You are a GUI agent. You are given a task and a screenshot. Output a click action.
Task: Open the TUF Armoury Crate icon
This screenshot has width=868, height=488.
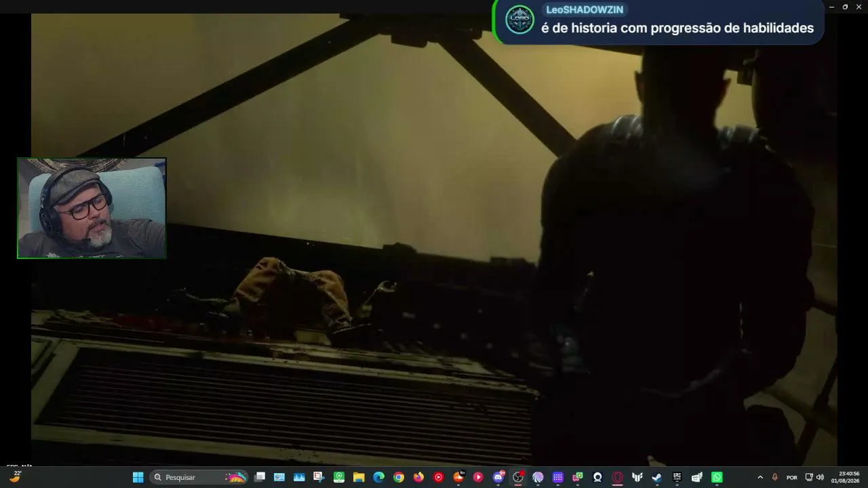pos(637,477)
